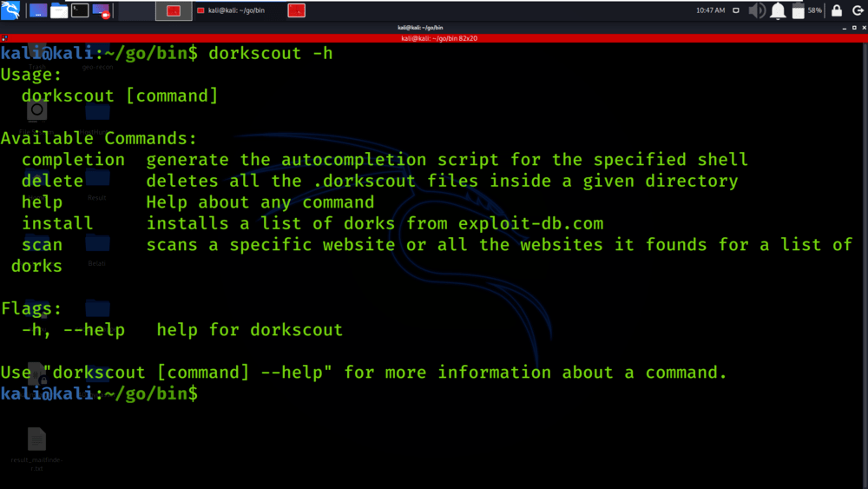This screenshot has width=868, height=489.
Task: Click the log out arrow icon
Action: point(858,10)
